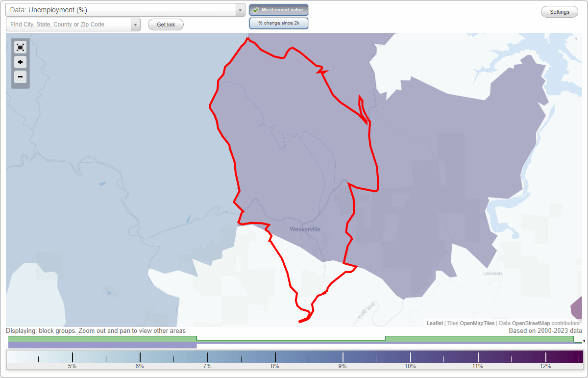Click the 6% mark on the legend
588x378 pixels.
140,366
